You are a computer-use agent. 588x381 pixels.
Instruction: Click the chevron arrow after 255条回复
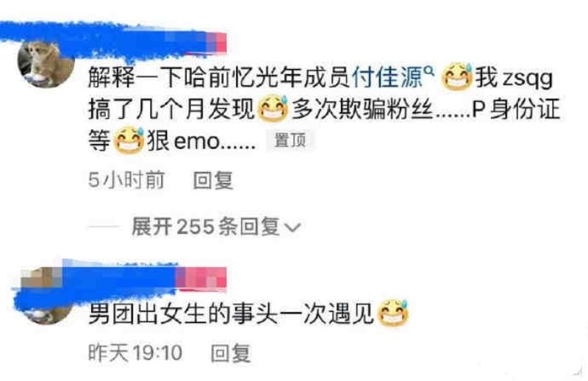pyautogui.click(x=293, y=227)
